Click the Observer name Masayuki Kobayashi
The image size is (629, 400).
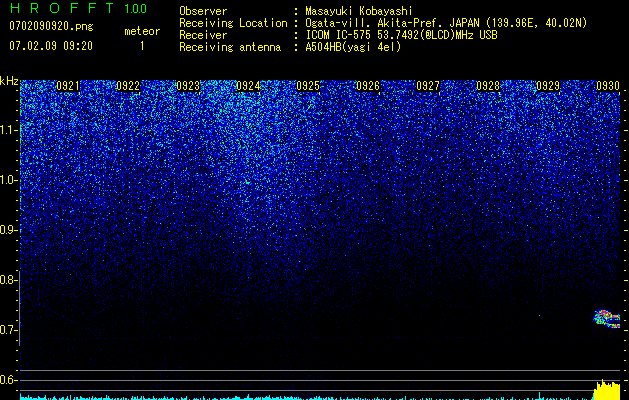pyautogui.click(x=359, y=11)
